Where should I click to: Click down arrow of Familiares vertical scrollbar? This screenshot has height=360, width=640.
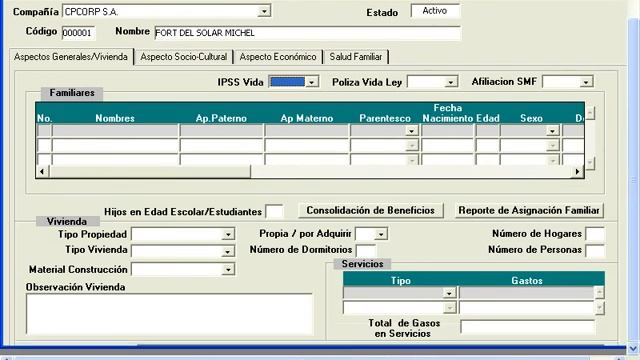coord(590,163)
